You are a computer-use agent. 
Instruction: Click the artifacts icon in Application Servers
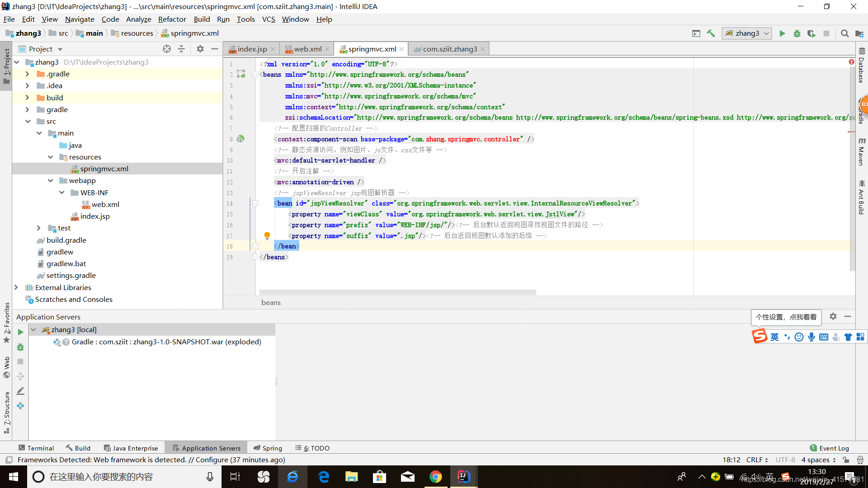[x=20, y=406]
